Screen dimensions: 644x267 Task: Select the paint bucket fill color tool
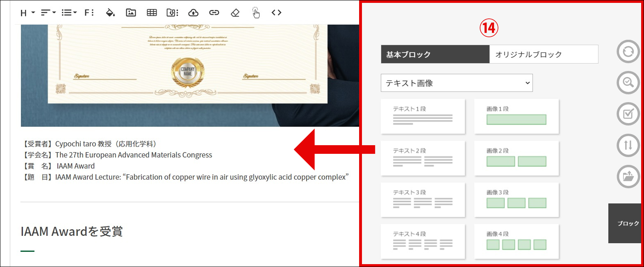[x=110, y=13]
